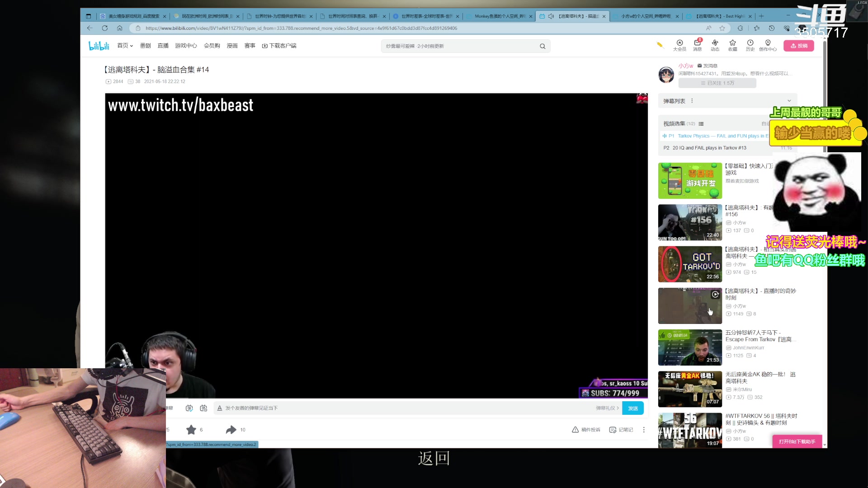Click the bilibili search input field

click(x=460, y=46)
